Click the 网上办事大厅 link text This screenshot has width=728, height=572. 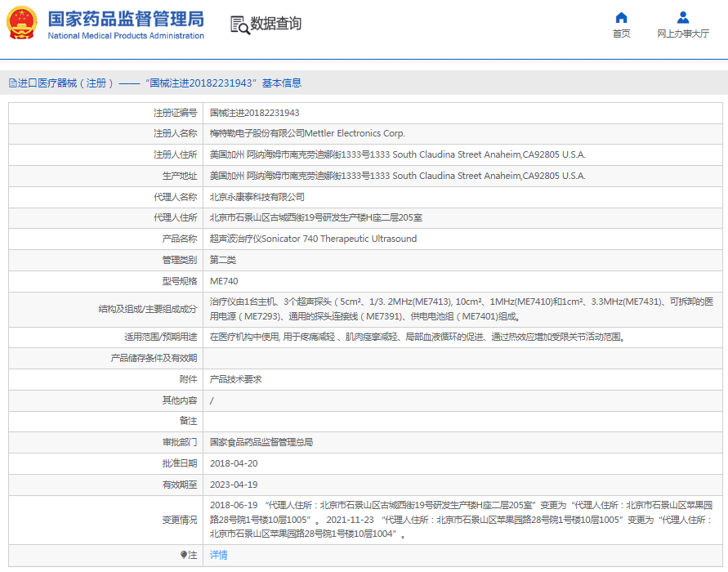pyautogui.click(x=683, y=34)
